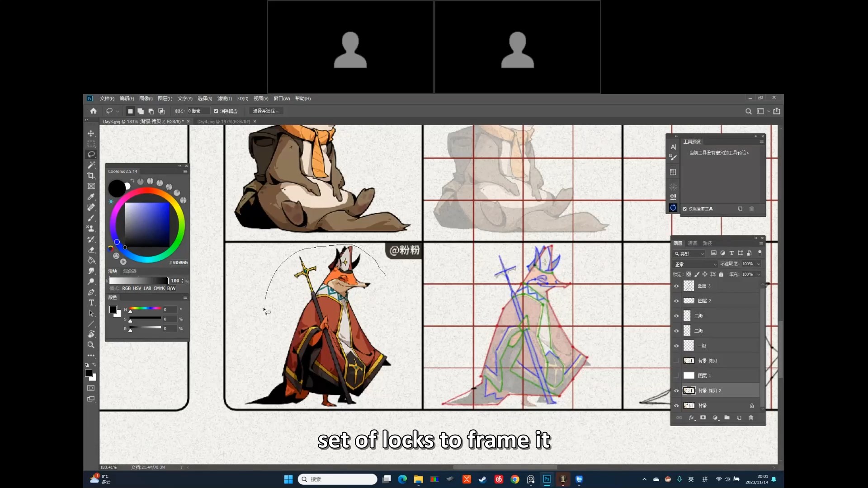The image size is (868, 488).
Task: Open the 滤镜(T) menu
Action: [224, 99]
